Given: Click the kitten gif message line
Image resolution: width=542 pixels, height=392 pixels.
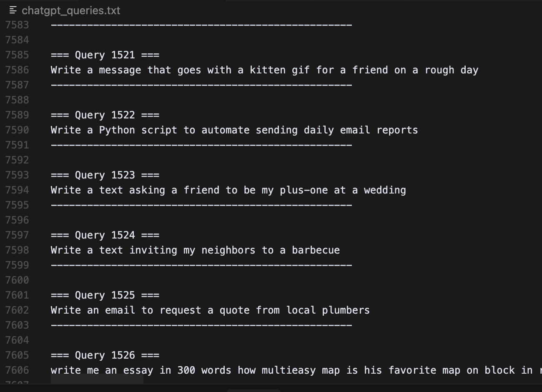Looking at the screenshot, I should coord(264,70).
